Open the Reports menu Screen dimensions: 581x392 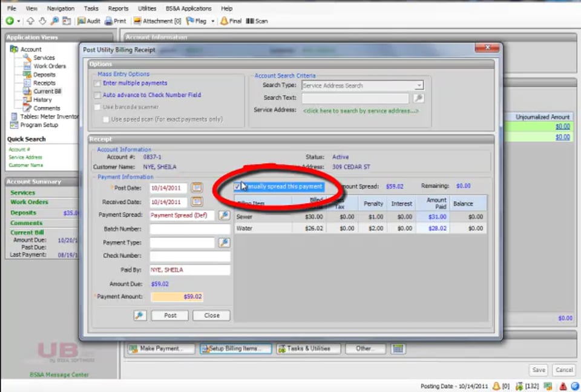click(x=118, y=8)
